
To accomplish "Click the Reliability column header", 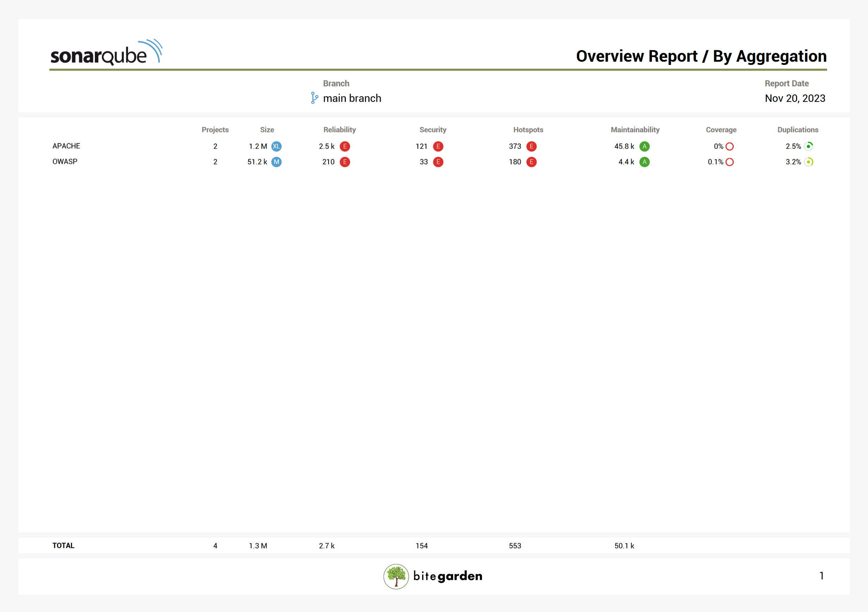I will [x=340, y=130].
